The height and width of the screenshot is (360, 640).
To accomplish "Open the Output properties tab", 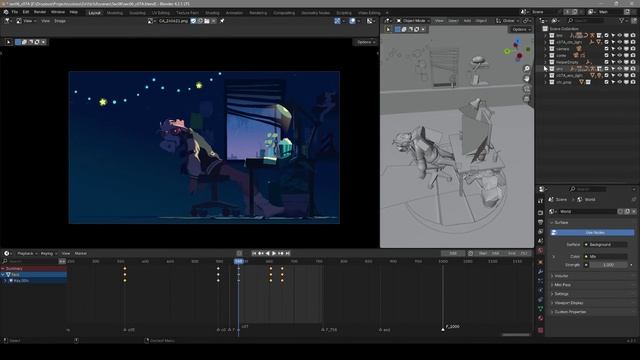I will 540,222.
